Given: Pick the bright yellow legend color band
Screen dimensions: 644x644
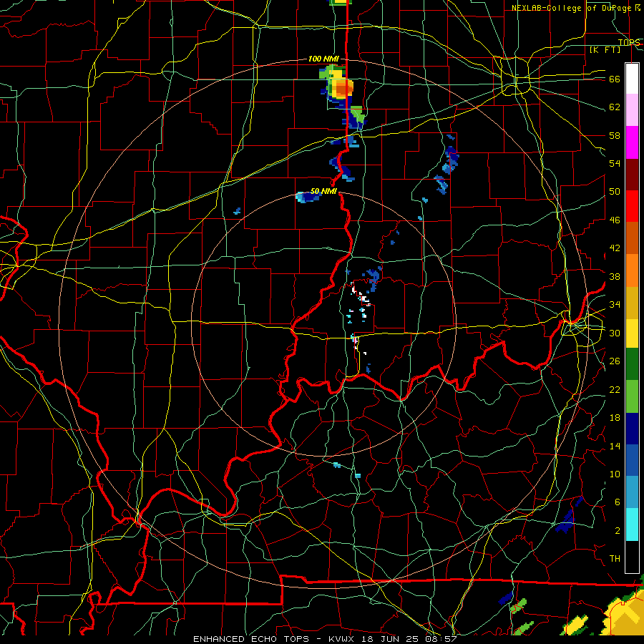Looking at the screenshot, I should point(632,333).
